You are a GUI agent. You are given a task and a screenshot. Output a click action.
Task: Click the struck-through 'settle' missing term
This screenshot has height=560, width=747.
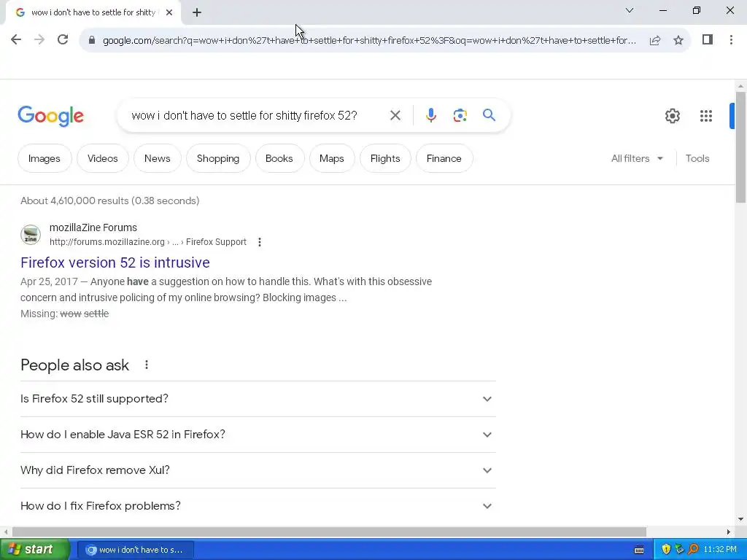(x=96, y=314)
